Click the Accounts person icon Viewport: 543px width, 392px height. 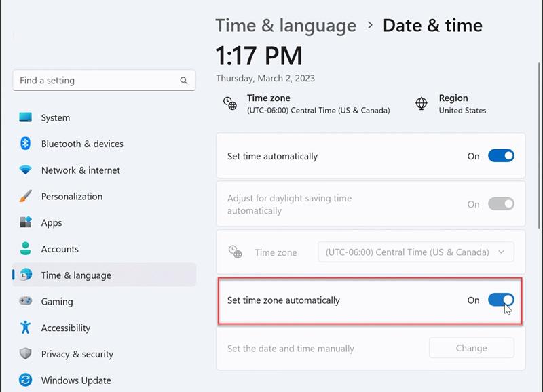[26, 249]
